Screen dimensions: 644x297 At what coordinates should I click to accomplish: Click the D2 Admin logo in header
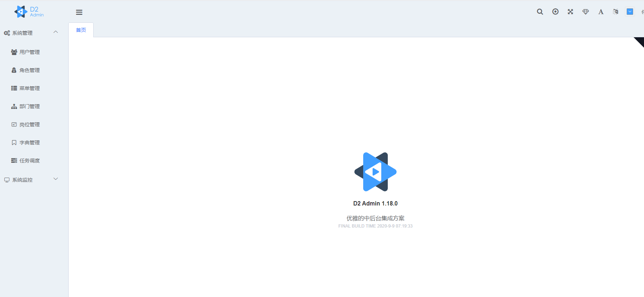pyautogui.click(x=29, y=12)
